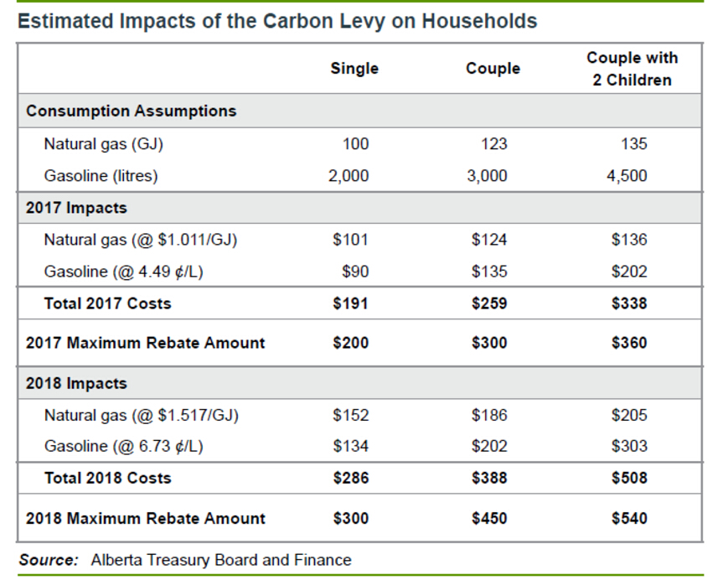Click the table title about Carbon Levy

click(277, 21)
